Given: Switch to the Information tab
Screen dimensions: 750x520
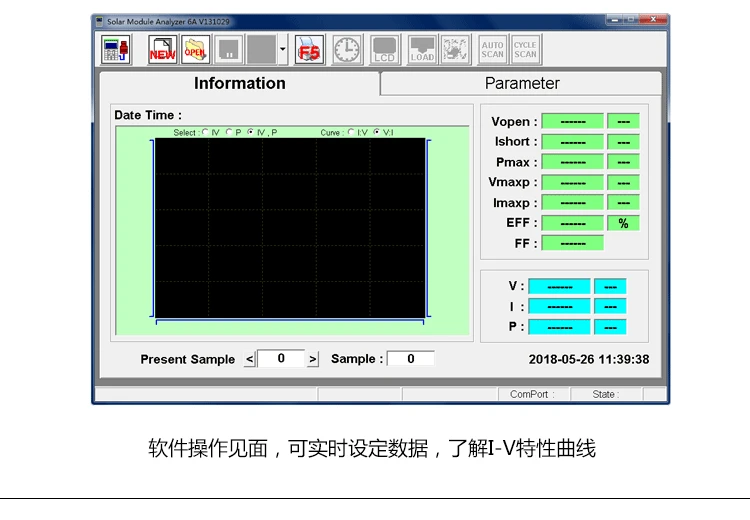Looking at the screenshot, I should point(240,83).
